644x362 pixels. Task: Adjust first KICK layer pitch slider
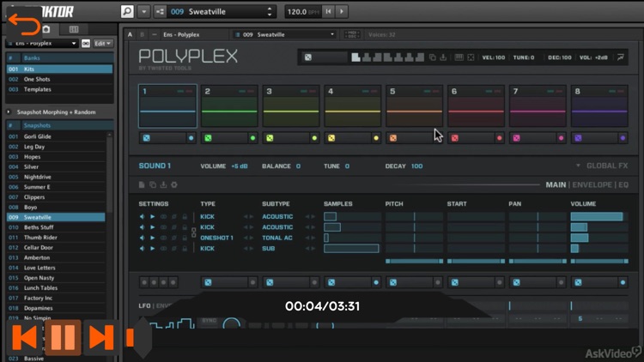point(414,216)
